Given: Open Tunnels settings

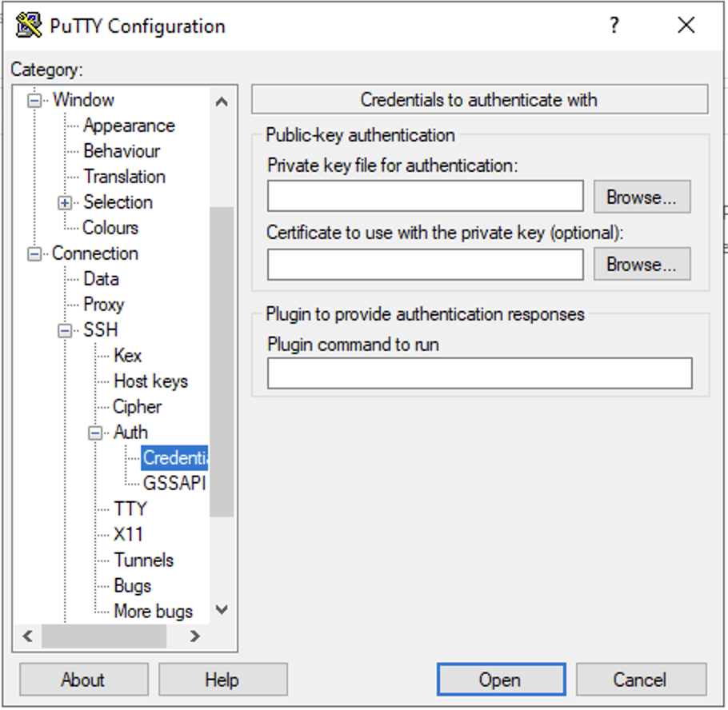Looking at the screenshot, I should 143,560.
